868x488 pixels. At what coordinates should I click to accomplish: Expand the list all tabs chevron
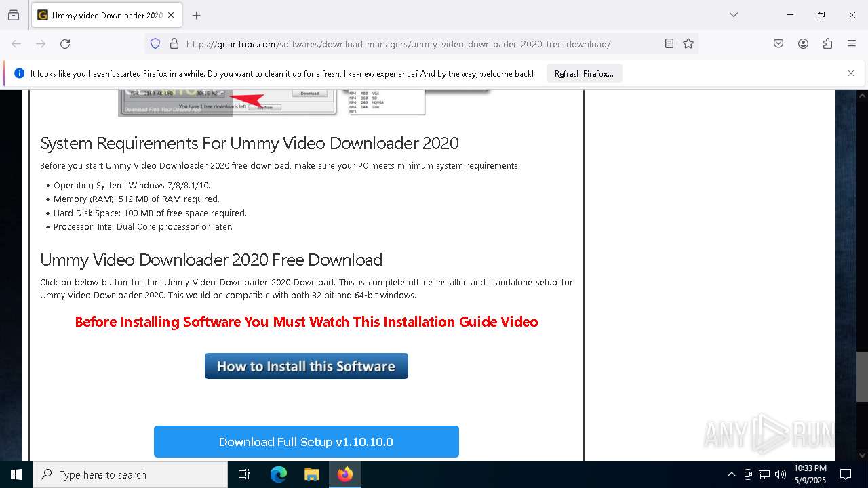click(733, 15)
